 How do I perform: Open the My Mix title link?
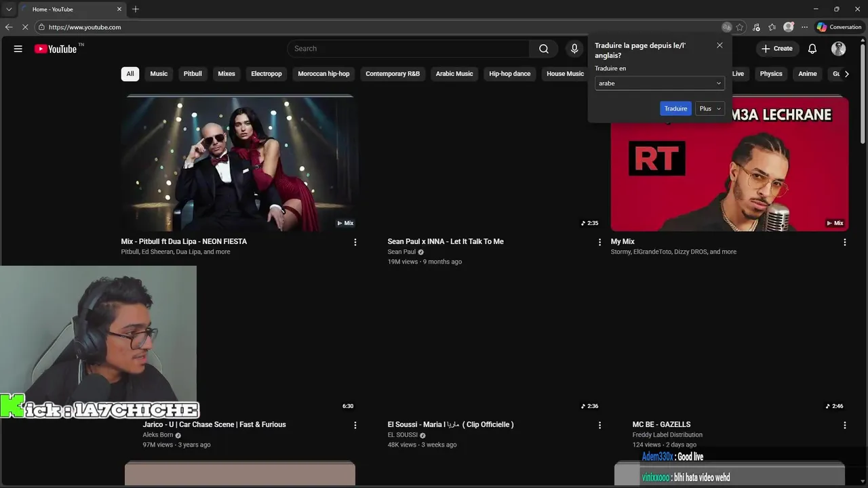(x=623, y=241)
